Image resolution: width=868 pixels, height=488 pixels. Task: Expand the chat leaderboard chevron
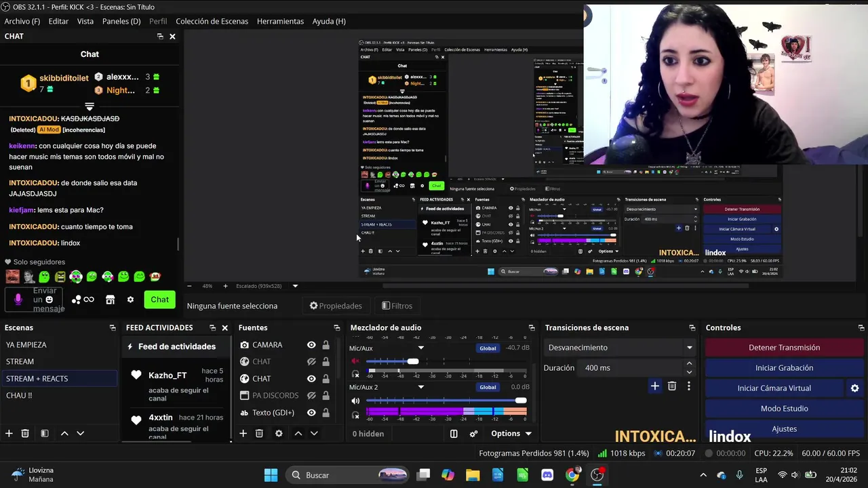click(89, 106)
